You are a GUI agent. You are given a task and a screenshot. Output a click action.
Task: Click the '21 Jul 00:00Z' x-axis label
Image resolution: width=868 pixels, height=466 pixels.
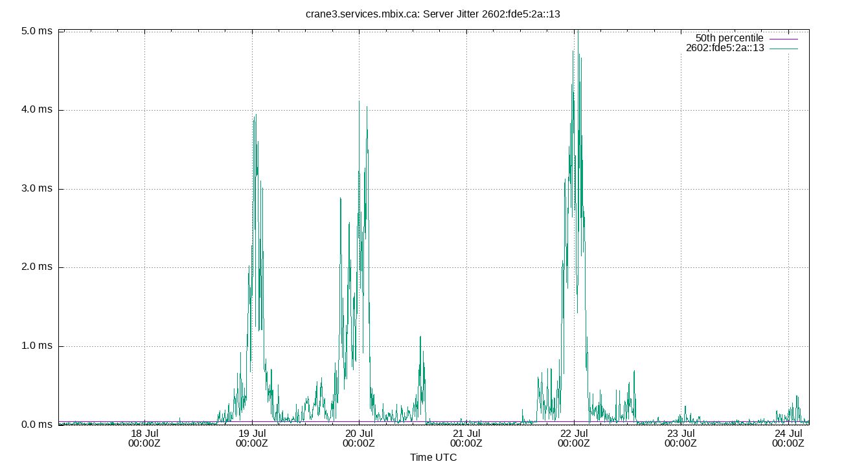point(466,438)
